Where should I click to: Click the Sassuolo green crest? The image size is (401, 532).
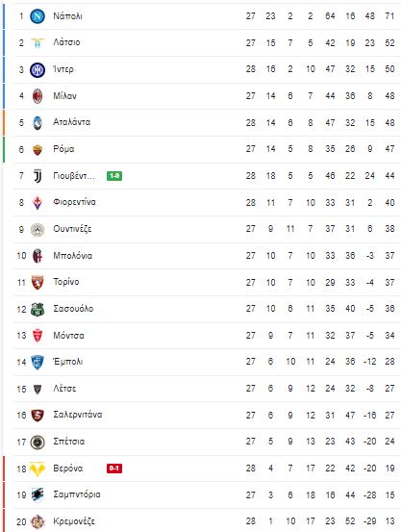[x=38, y=309]
